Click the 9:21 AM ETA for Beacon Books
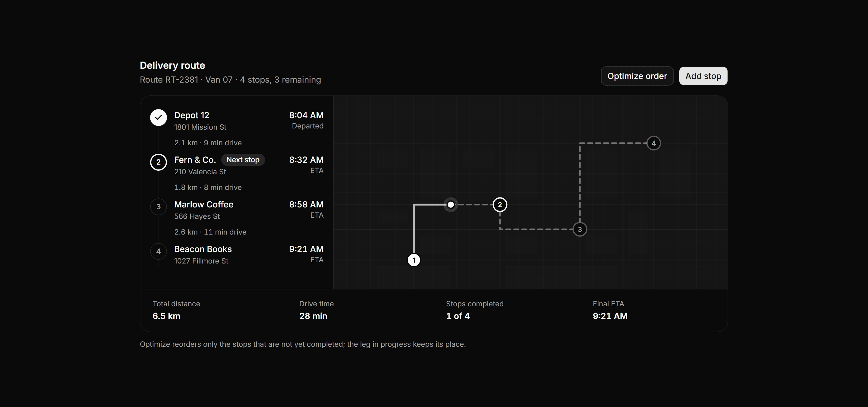This screenshot has width=868, height=407. 306,249
